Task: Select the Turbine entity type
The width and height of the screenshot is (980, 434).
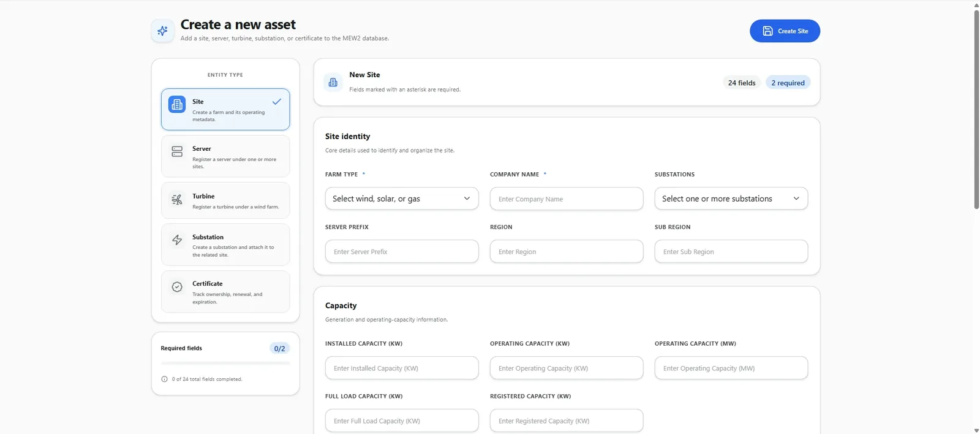Action: click(225, 200)
